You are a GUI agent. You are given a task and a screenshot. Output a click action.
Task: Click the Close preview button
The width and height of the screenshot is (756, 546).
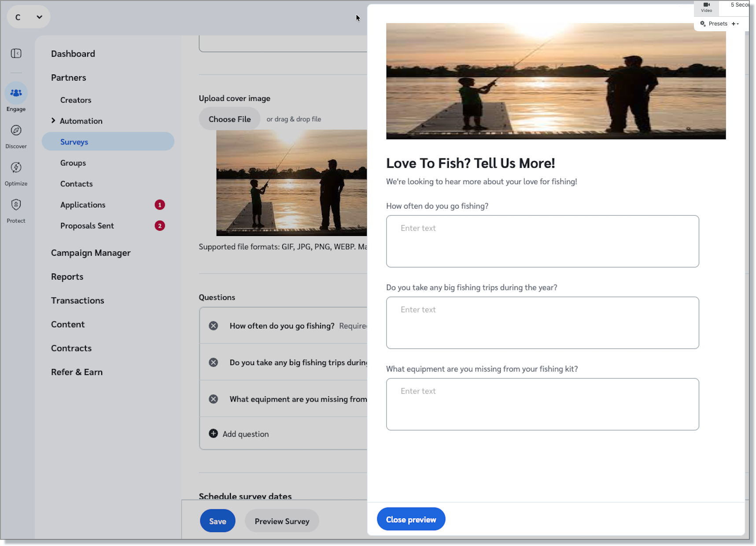click(x=411, y=520)
